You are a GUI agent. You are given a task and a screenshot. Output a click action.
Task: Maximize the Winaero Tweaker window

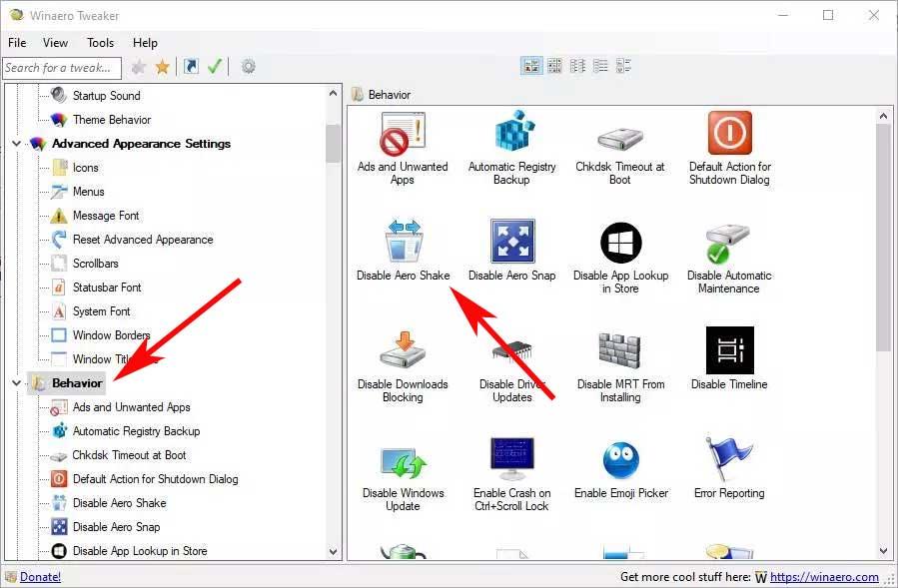click(x=828, y=15)
